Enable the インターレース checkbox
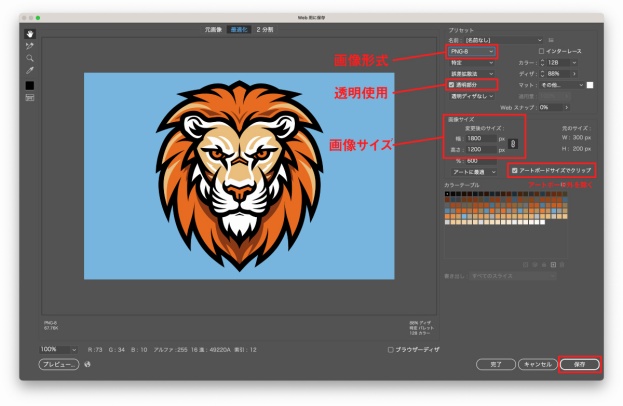The width and height of the screenshot is (623, 406). point(541,51)
